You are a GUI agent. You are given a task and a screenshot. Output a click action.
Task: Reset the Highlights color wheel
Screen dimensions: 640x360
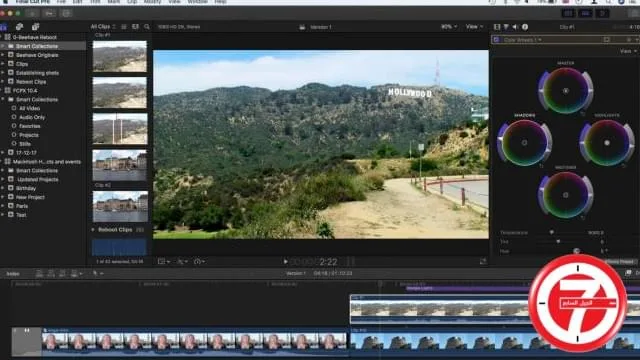(624, 166)
